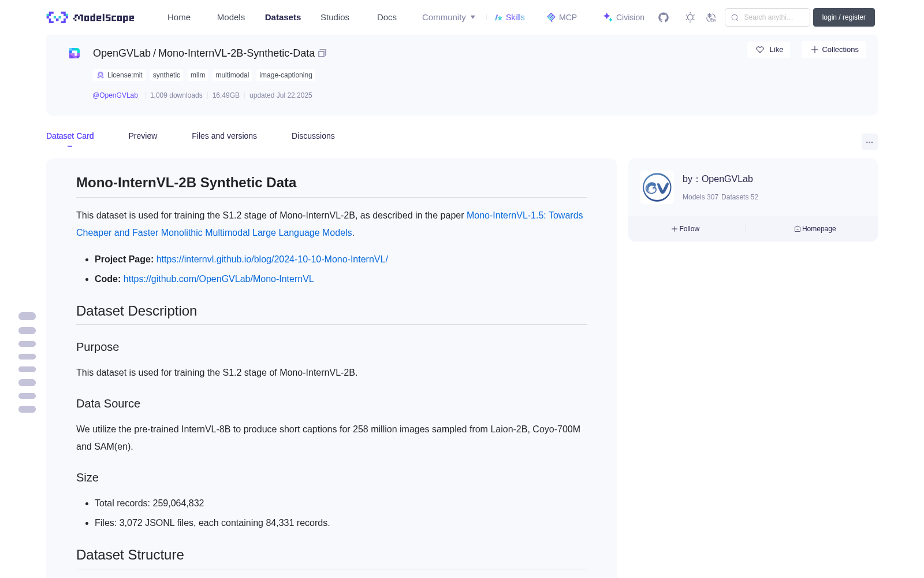Toggle the light/dark theme icon
The image size is (924, 578).
pyautogui.click(x=690, y=17)
